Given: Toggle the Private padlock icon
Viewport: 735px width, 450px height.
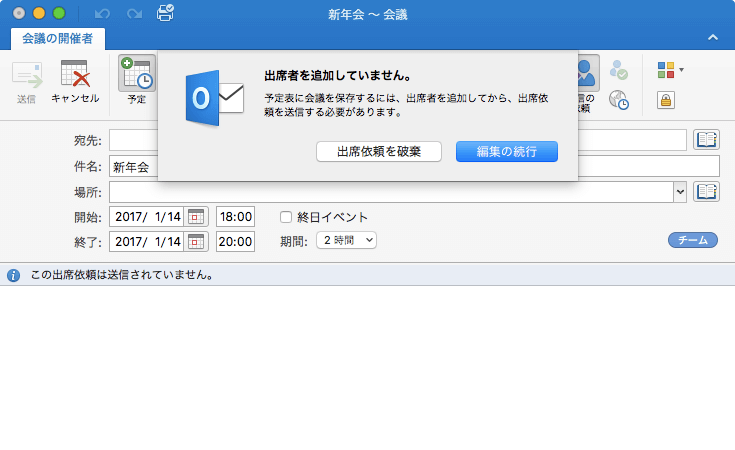Looking at the screenshot, I should (x=666, y=100).
